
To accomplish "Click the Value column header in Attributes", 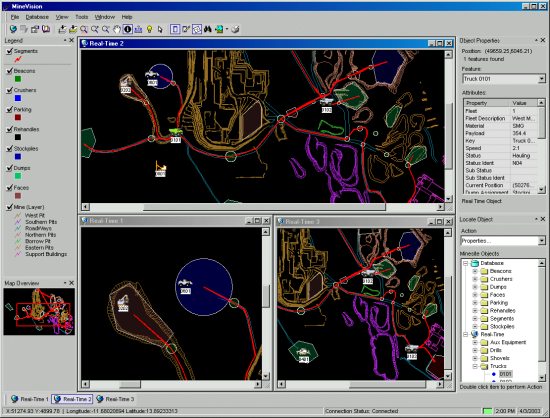I will point(519,103).
